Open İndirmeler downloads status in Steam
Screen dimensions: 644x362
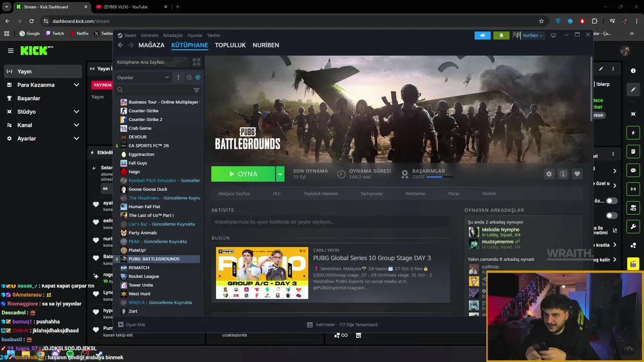coord(342,325)
